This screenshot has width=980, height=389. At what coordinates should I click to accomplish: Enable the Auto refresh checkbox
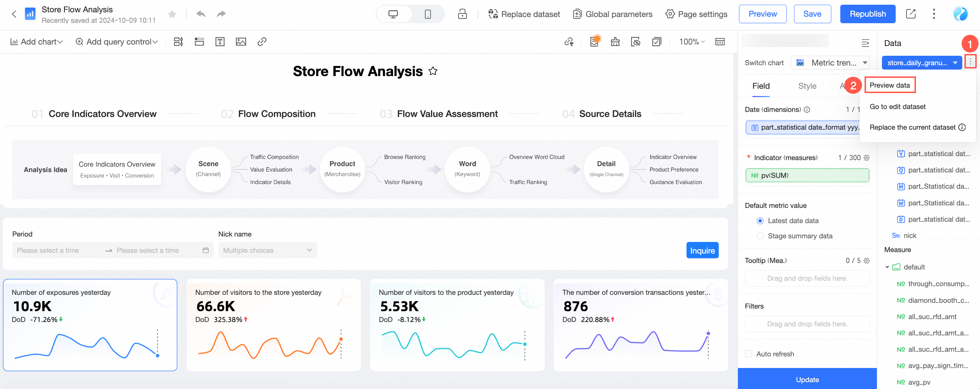(x=748, y=354)
